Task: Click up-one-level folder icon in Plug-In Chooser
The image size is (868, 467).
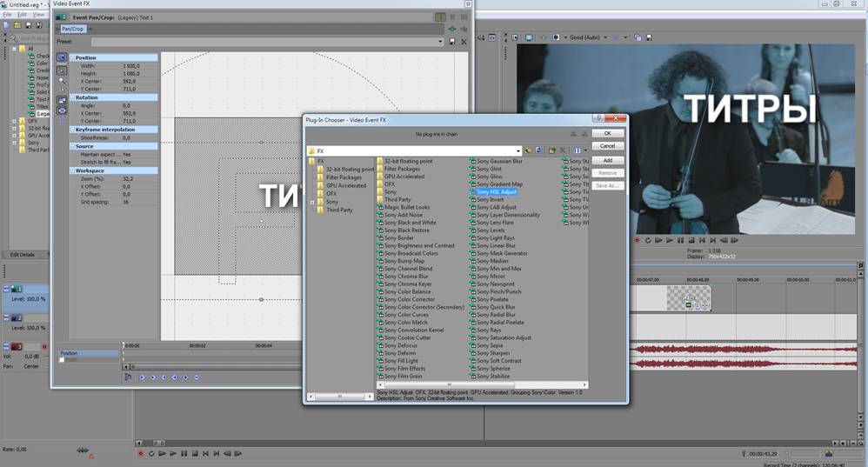Action: pyautogui.click(x=528, y=150)
